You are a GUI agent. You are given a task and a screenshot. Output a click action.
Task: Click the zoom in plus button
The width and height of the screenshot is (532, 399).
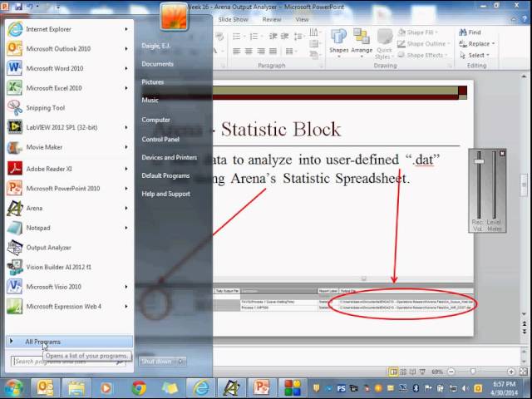point(511,372)
